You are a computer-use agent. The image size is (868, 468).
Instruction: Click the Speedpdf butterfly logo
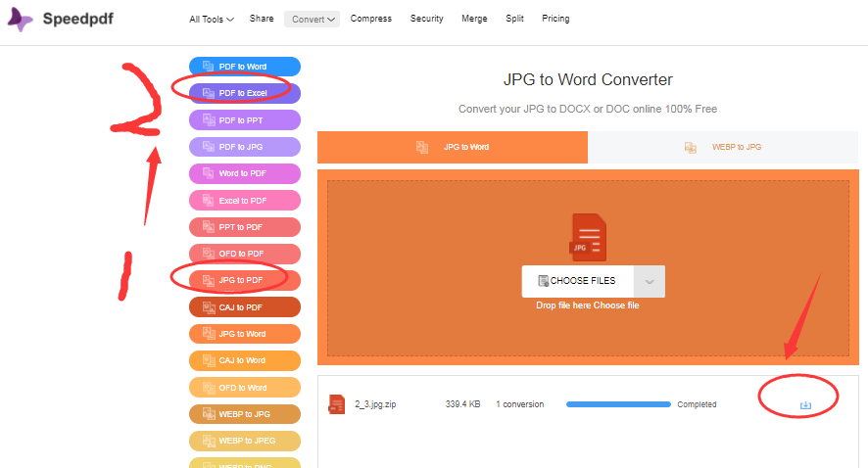[21, 19]
